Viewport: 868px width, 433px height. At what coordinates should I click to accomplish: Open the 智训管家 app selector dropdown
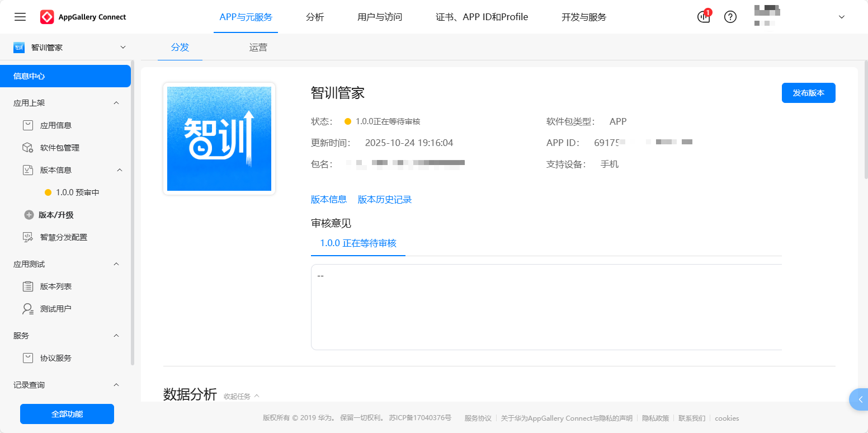tap(123, 48)
